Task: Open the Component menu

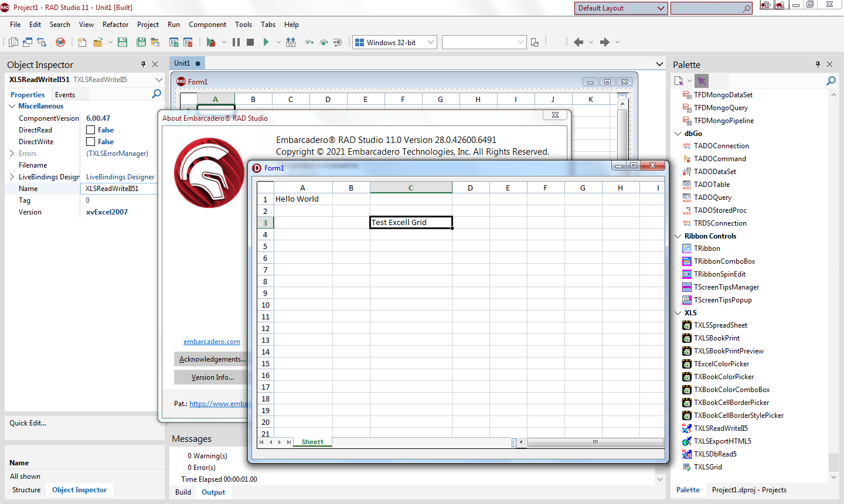Action: (207, 25)
